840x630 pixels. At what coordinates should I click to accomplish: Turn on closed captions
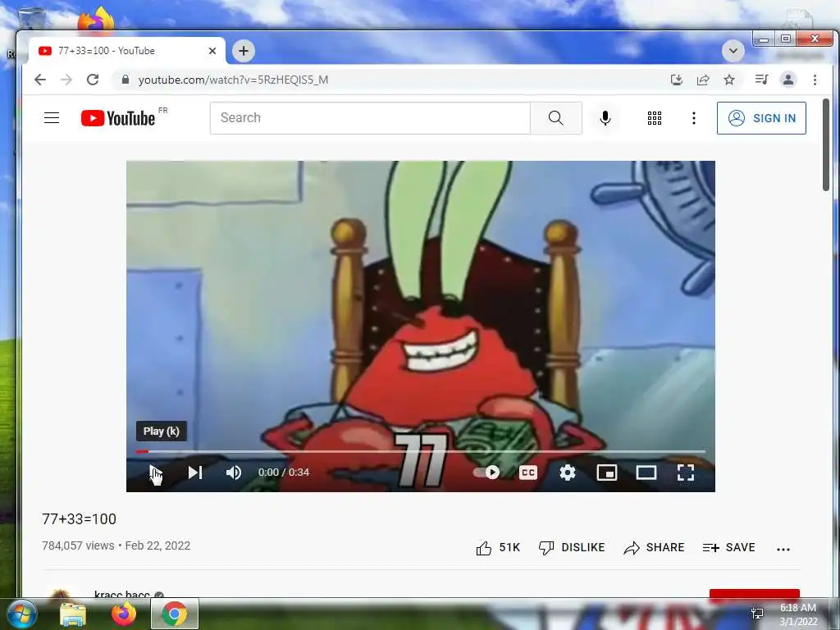point(527,472)
